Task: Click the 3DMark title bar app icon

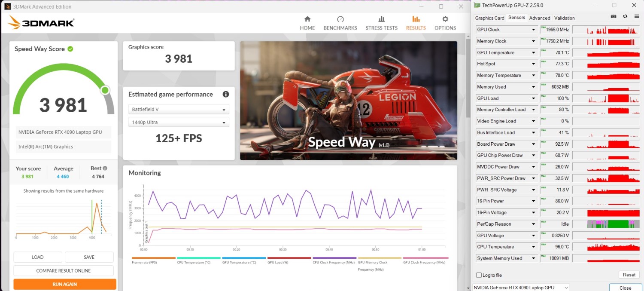Action: pyautogui.click(x=7, y=6)
